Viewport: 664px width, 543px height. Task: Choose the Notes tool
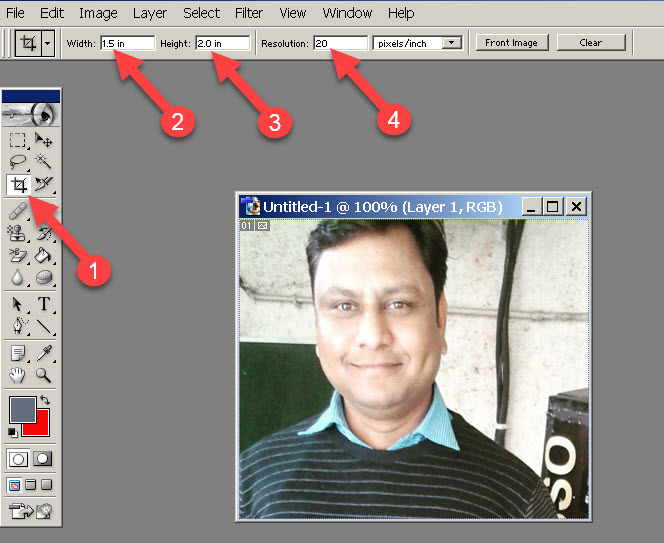[18, 353]
